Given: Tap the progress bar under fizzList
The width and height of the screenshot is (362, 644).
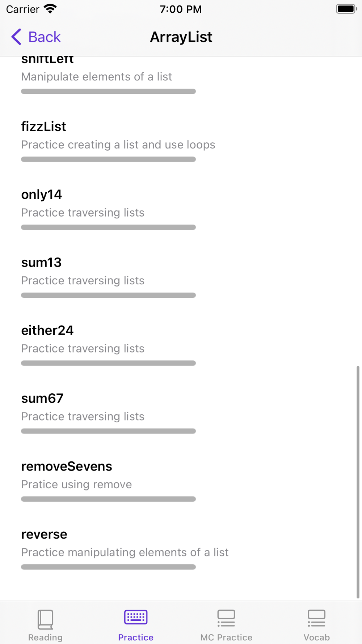Looking at the screenshot, I should (x=108, y=159).
